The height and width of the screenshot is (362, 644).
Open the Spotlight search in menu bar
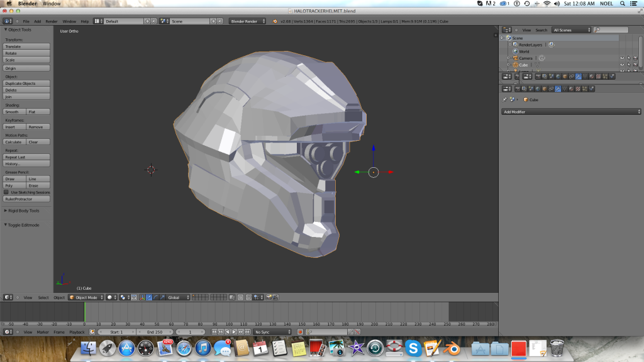point(623,3)
